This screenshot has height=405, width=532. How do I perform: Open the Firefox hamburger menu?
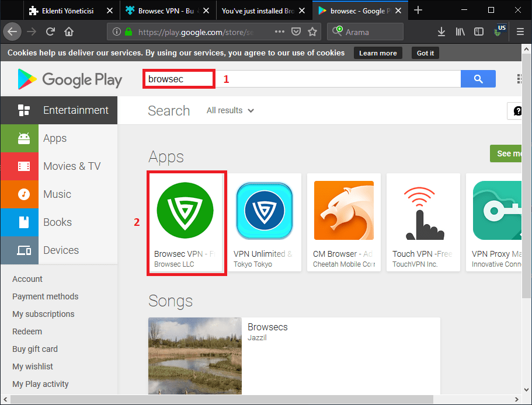click(520, 32)
